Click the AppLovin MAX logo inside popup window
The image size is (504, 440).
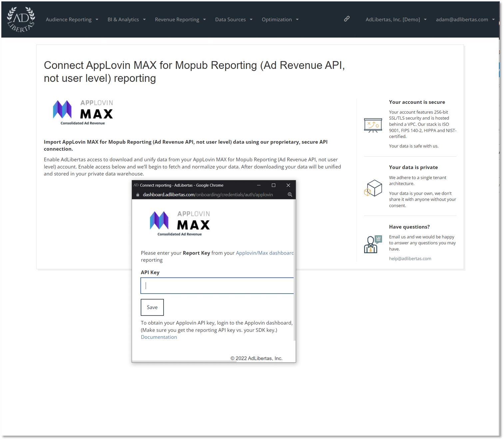coord(180,223)
